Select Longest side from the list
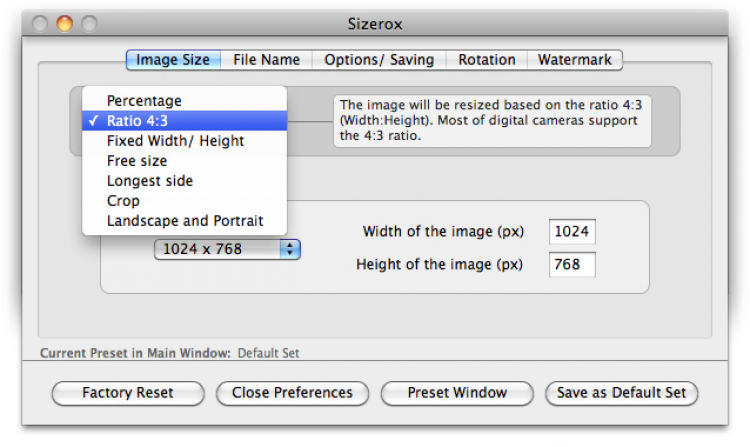The width and height of the screenshot is (750, 447). (150, 181)
